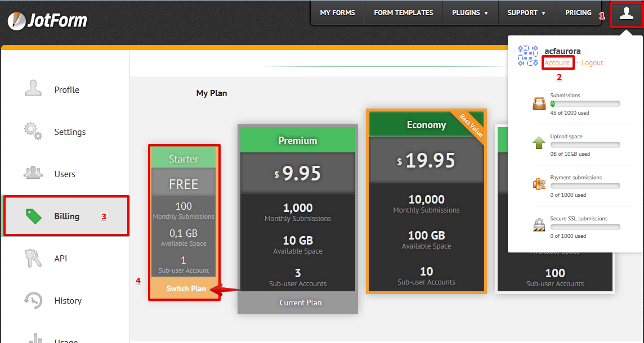Expand the Plugins dropdown menu
Screen dimensions: 644x343
[470, 13]
